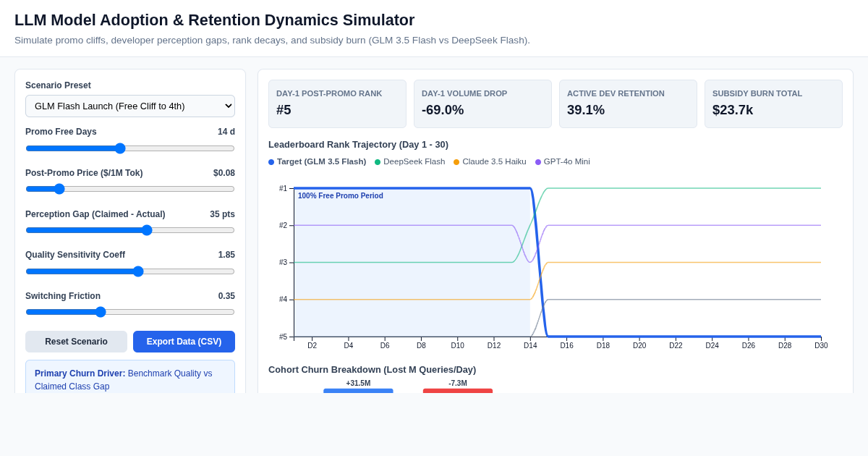Toggle DeepSeek Flash legend entry
The image size is (868, 456).
[409, 161]
